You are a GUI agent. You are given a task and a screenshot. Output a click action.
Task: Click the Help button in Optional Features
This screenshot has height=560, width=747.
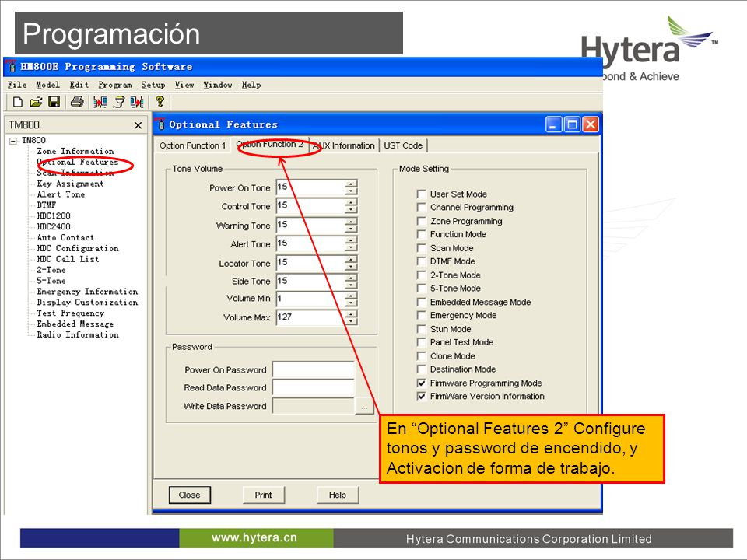click(x=337, y=495)
